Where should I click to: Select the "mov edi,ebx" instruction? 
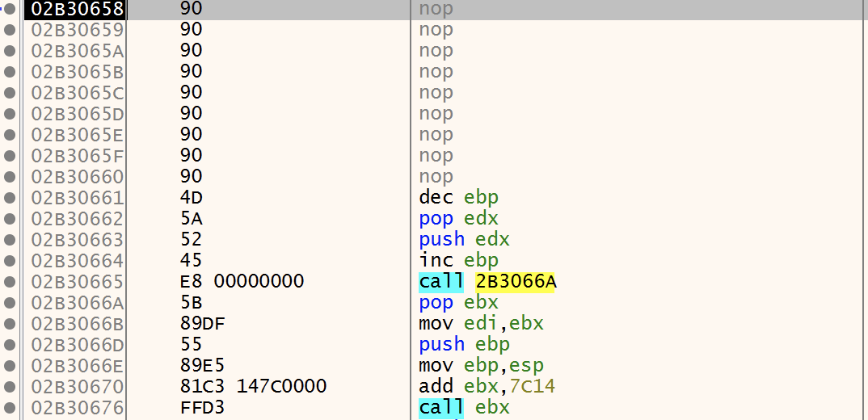[x=481, y=324]
